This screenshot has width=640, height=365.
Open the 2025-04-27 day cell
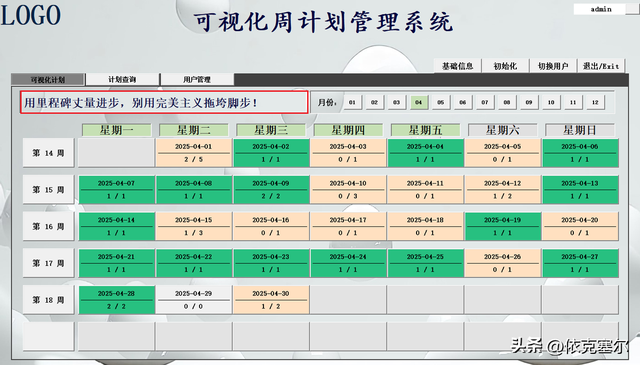pos(580,263)
